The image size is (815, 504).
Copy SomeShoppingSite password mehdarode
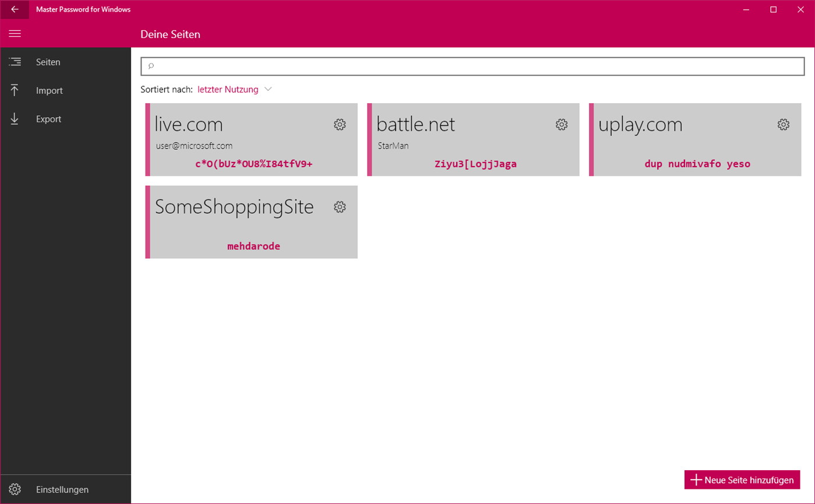click(x=253, y=246)
